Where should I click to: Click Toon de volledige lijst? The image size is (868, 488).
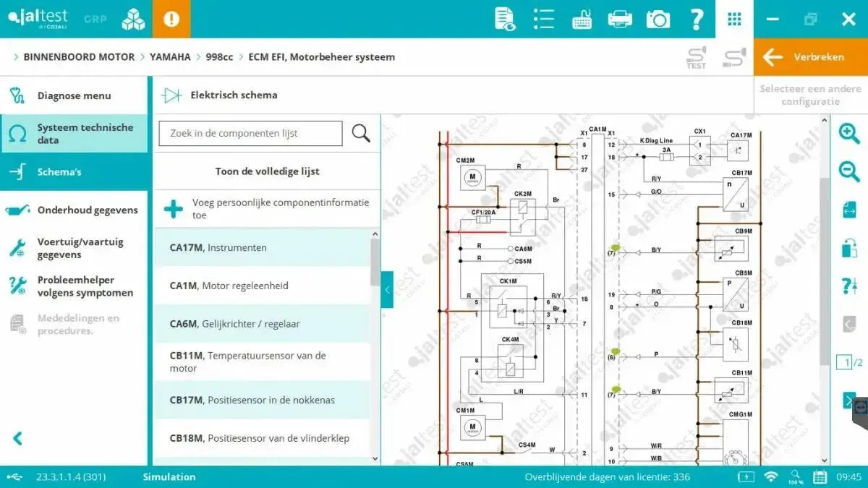266,171
